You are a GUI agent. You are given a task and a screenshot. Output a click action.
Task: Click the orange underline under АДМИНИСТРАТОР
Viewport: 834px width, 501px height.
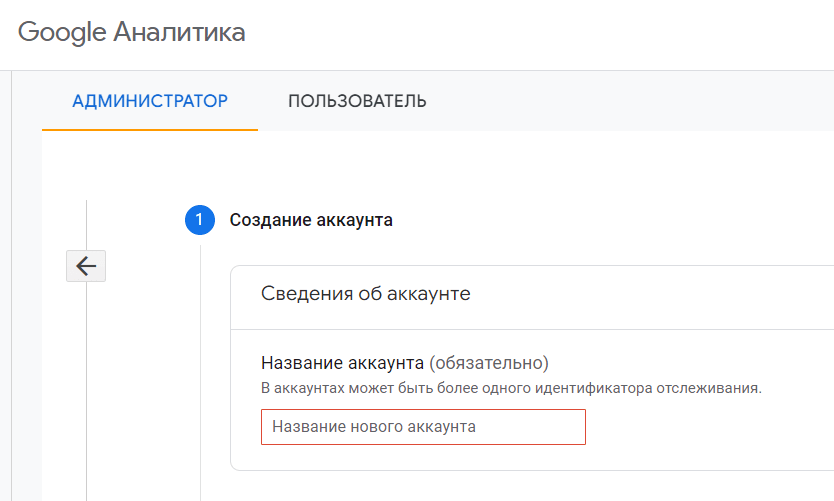150,129
